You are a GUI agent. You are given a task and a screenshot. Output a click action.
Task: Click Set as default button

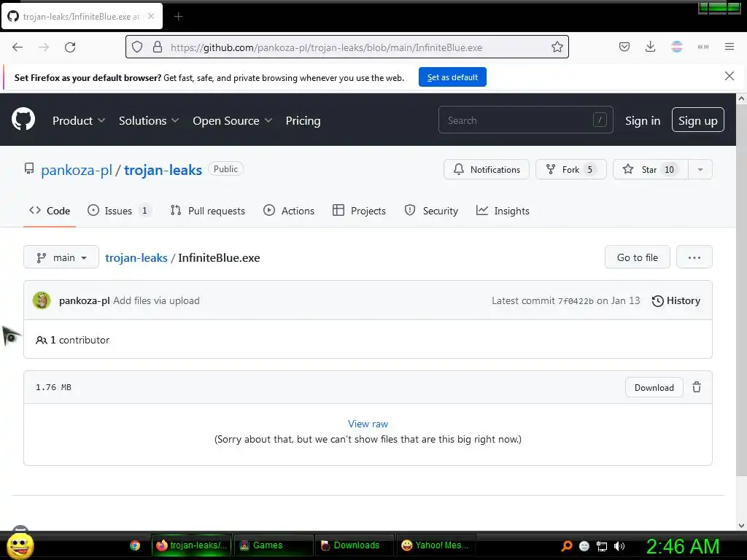[452, 77]
